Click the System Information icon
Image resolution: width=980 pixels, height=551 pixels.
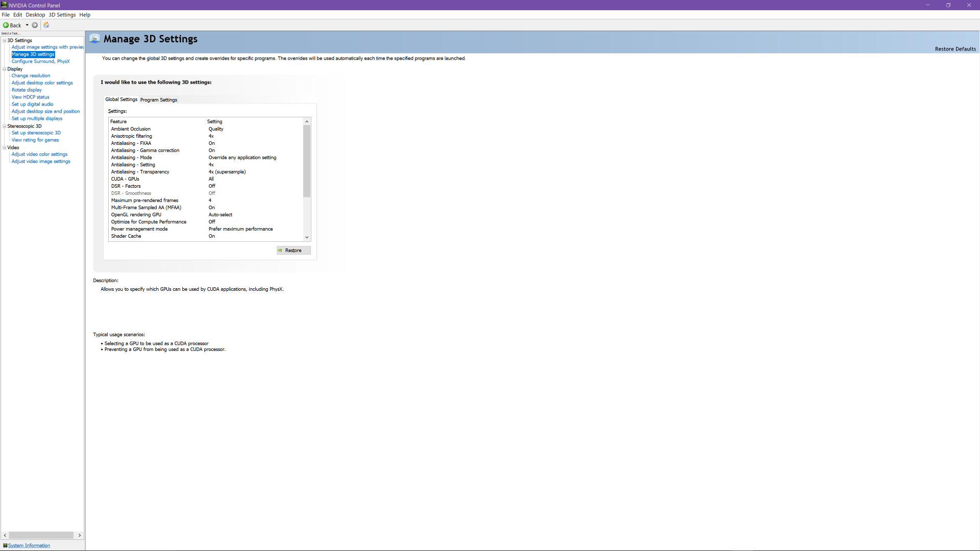pyautogui.click(x=5, y=545)
